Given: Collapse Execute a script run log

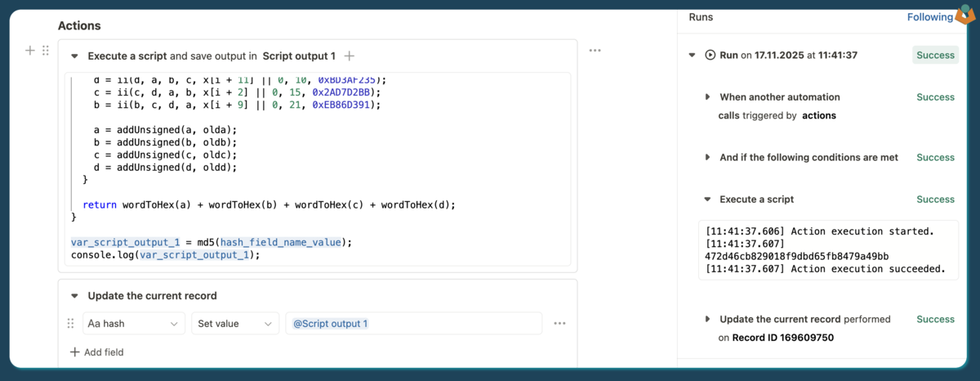Looking at the screenshot, I should 708,199.
